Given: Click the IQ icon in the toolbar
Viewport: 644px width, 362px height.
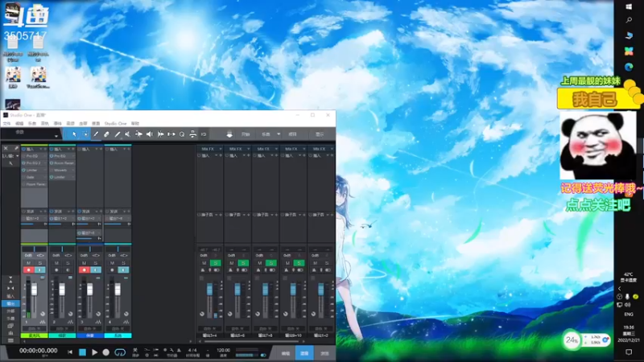Looking at the screenshot, I should click(x=204, y=134).
